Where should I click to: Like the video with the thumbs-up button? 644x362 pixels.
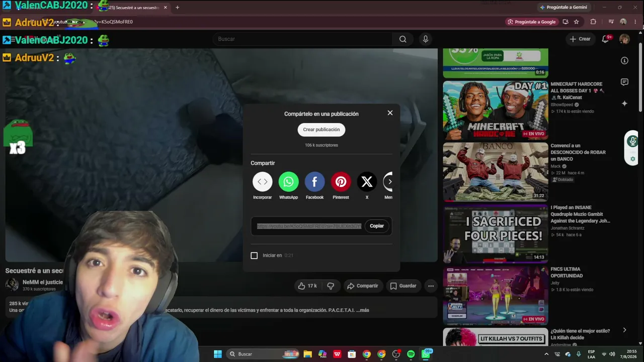pos(307,286)
